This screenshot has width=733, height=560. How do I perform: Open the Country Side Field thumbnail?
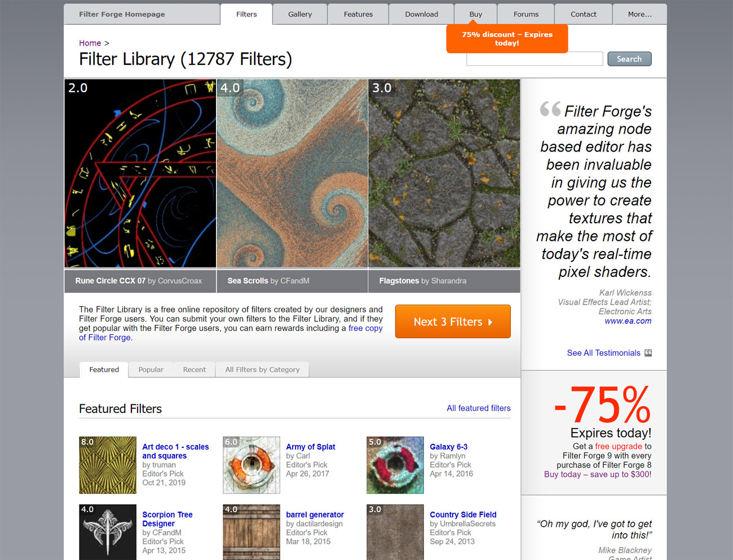pos(395,532)
